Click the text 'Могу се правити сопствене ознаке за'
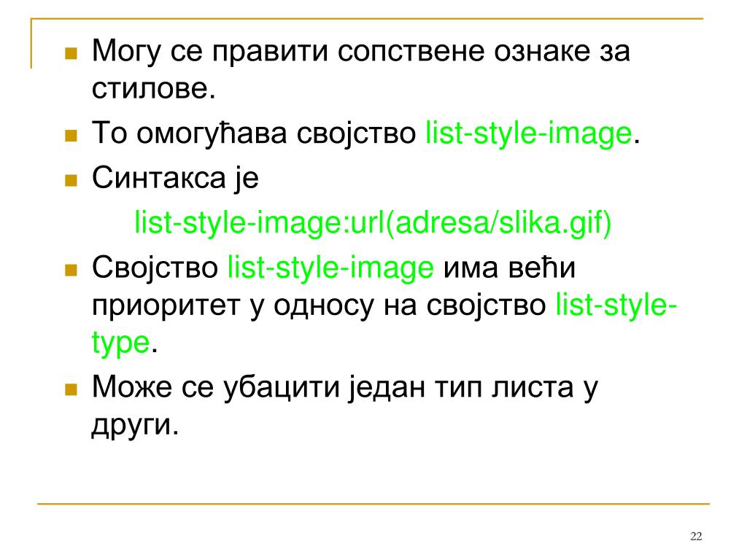This screenshot has width=747, height=560. click(360, 51)
